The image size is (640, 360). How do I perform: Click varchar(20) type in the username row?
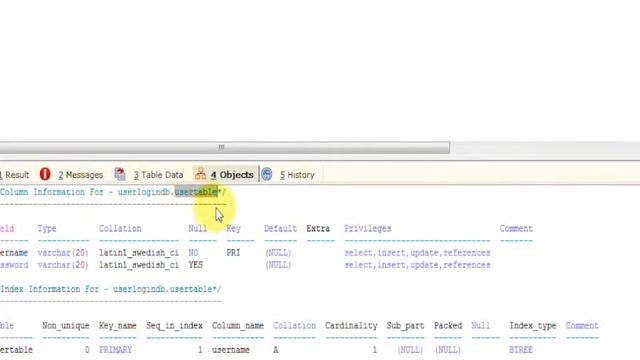(x=63, y=253)
